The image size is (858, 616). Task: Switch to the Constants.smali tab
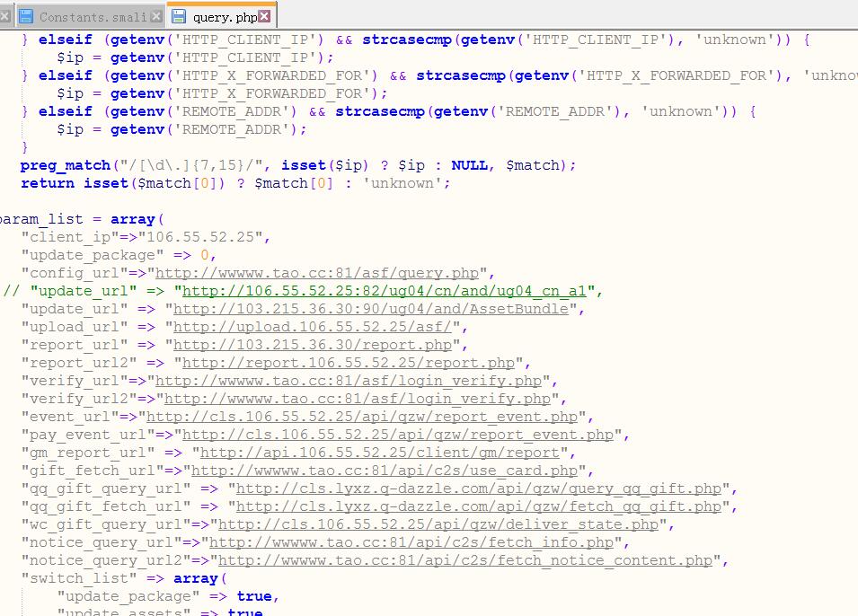pos(93,16)
